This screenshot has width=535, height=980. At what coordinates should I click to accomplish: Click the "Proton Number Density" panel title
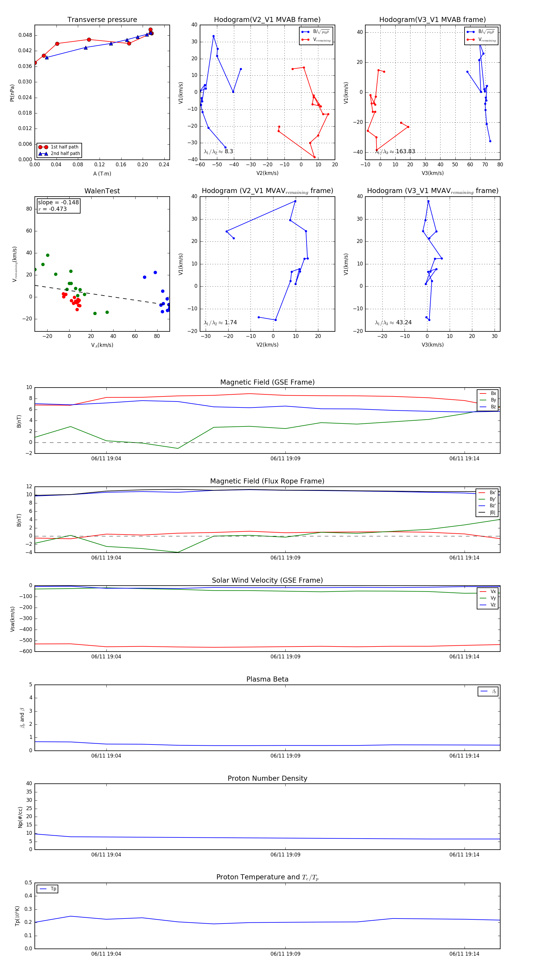click(x=267, y=778)
